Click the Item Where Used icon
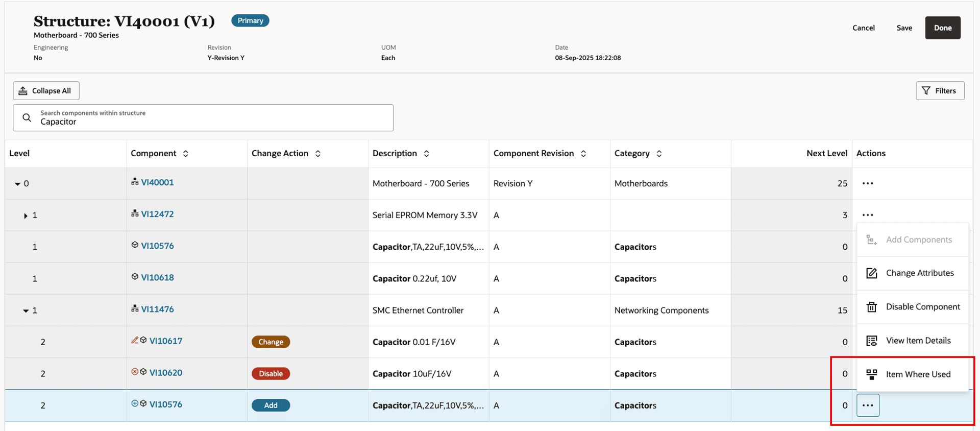 (872, 374)
